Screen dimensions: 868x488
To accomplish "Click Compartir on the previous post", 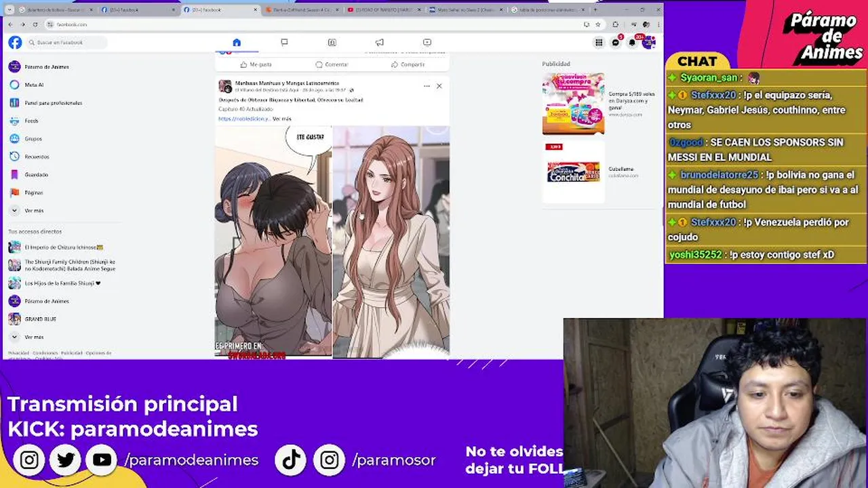I will click(408, 64).
